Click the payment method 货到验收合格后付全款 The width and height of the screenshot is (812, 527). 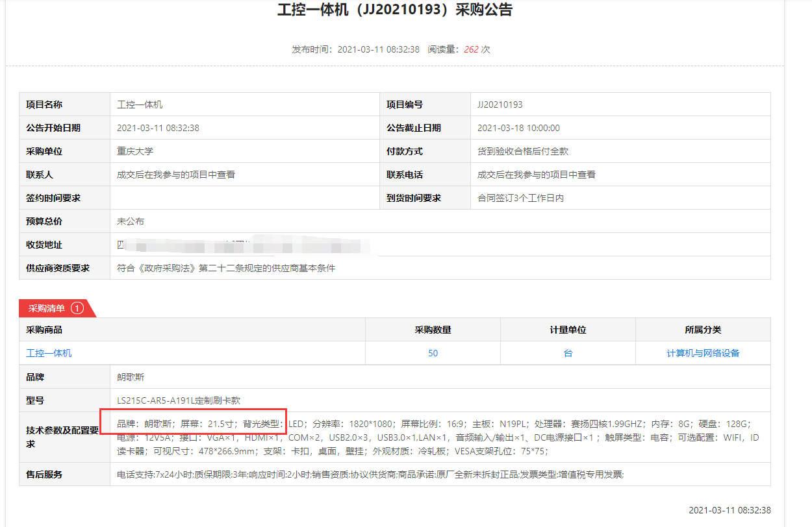point(523,151)
